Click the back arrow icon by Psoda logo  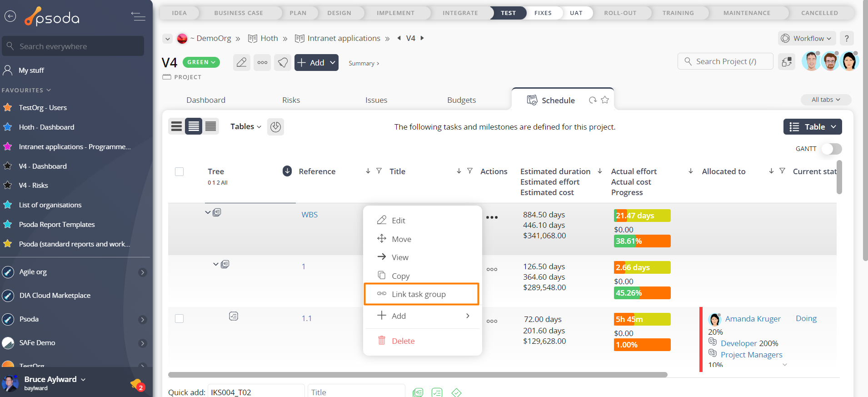[x=10, y=16]
